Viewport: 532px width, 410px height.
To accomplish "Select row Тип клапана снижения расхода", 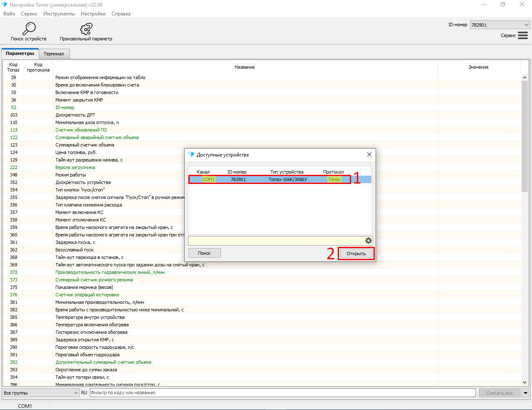I will click(94, 205).
